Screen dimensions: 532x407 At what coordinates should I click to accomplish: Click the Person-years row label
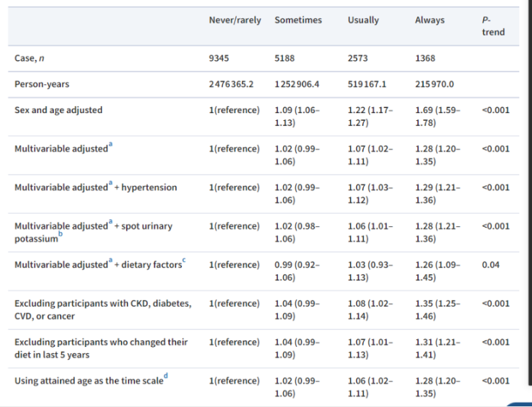pyautogui.click(x=40, y=84)
